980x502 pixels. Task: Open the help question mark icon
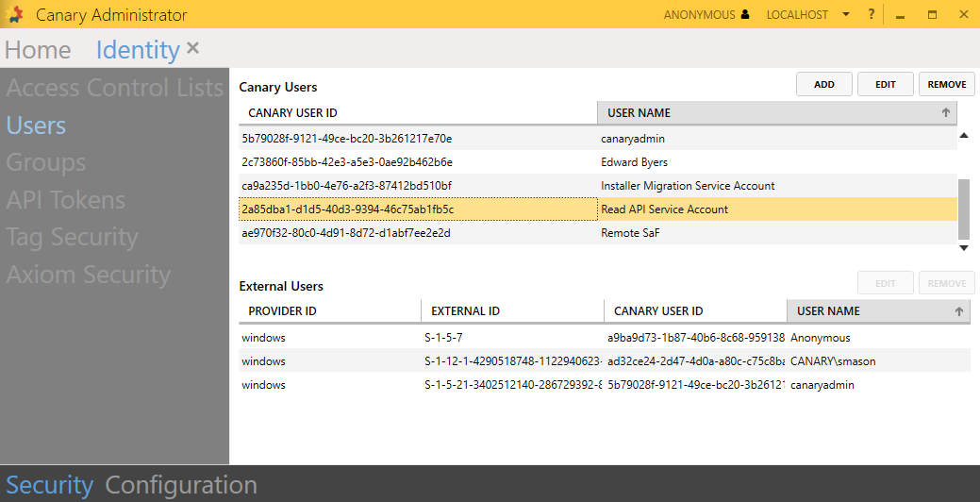872,14
